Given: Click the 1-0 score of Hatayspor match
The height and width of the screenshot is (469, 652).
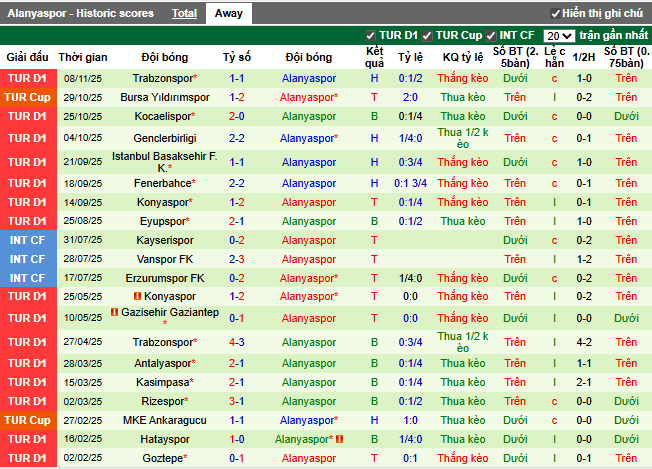Looking at the screenshot, I should click(x=237, y=439).
